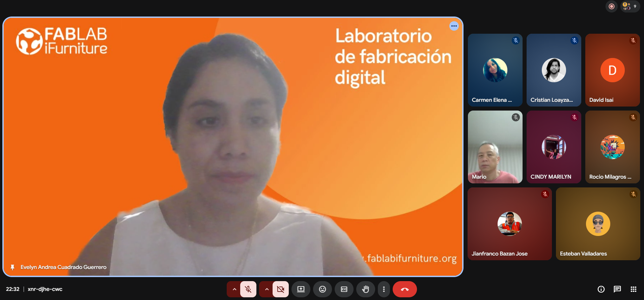Screen dimensions: 644x300
Task: Open the emoji reactions picker
Action: pos(323,289)
